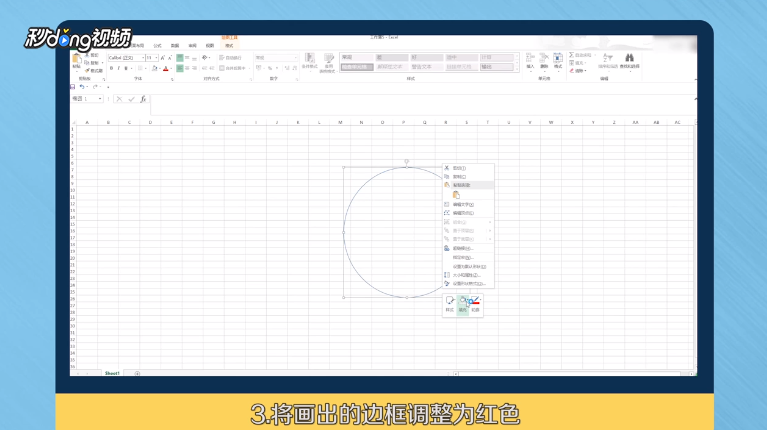Click the red font color button
This screenshot has width=767, height=430.
[x=166, y=68]
